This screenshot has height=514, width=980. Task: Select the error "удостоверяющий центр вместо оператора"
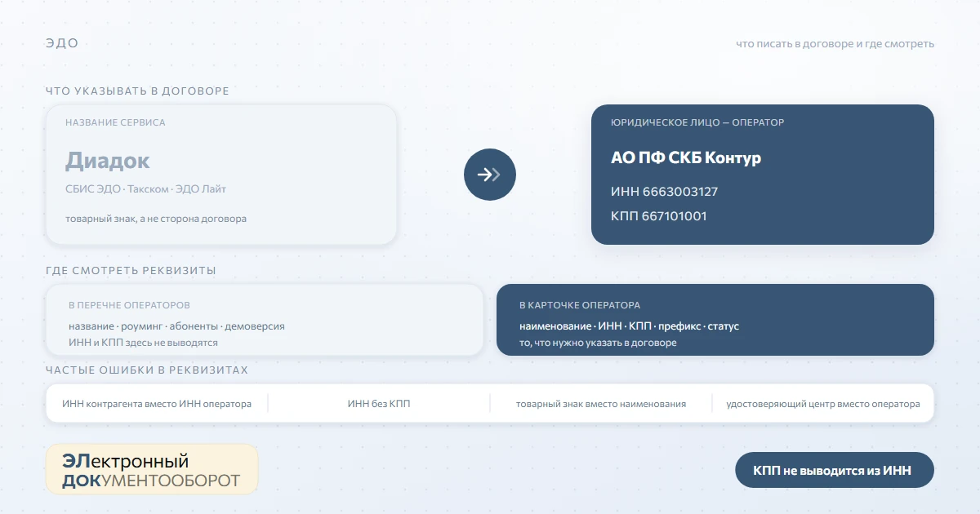click(x=823, y=403)
